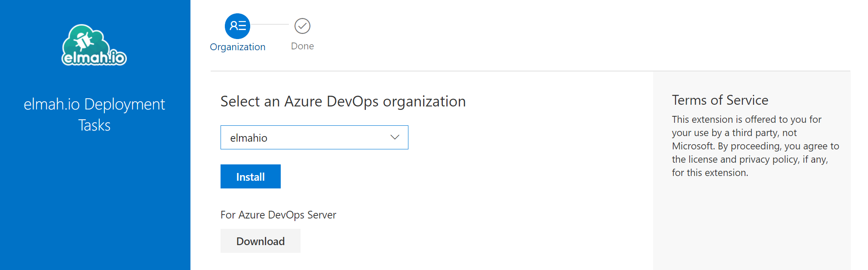Click the Terms of Service paragraph text
The height and width of the screenshot is (270, 868).
[x=755, y=146]
